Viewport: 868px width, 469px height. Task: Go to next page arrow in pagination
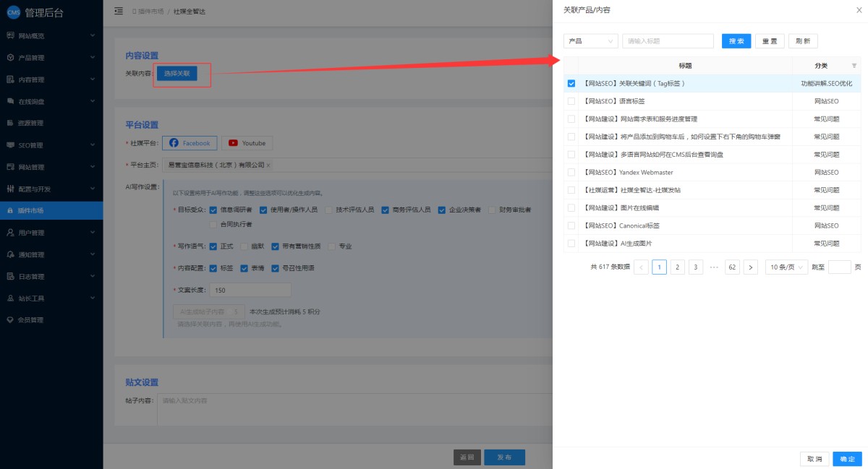click(751, 267)
